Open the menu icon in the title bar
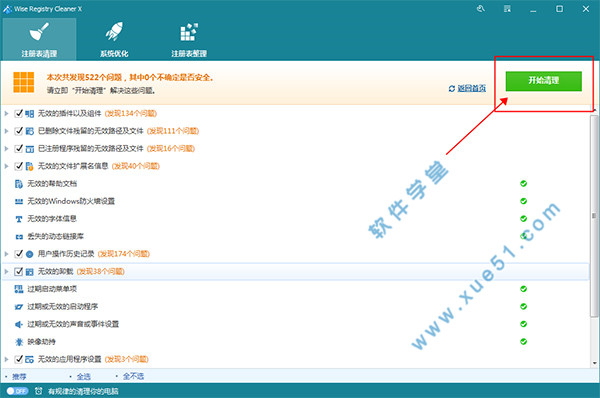 point(507,9)
